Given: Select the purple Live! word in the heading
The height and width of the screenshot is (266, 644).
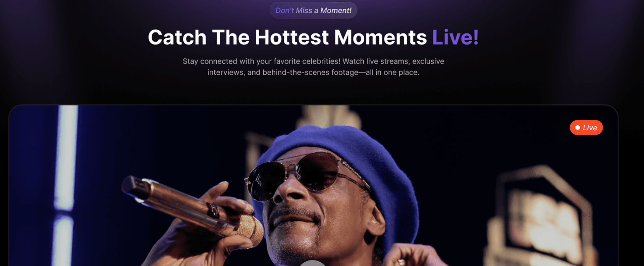Looking at the screenshot, I should pyautogui.click(x=455, y=37).
